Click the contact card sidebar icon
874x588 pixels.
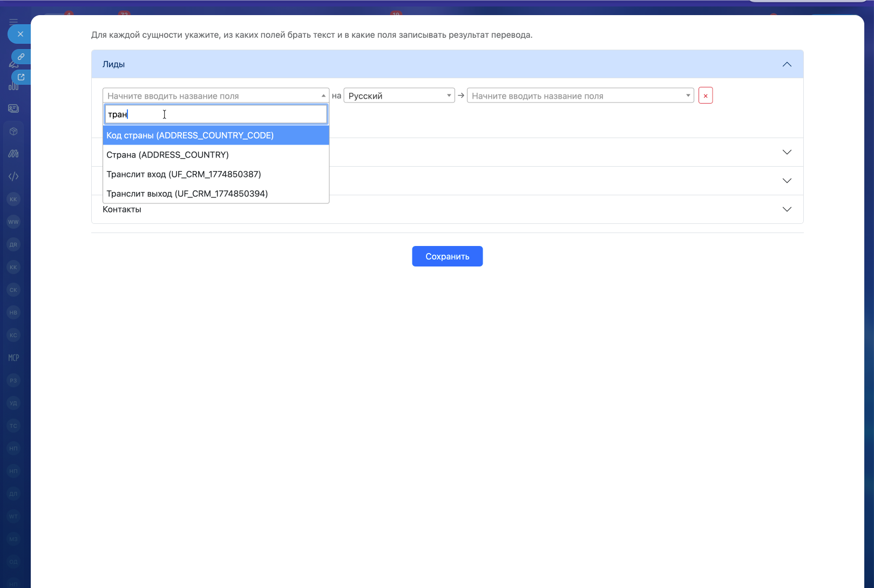click(13, 108)
